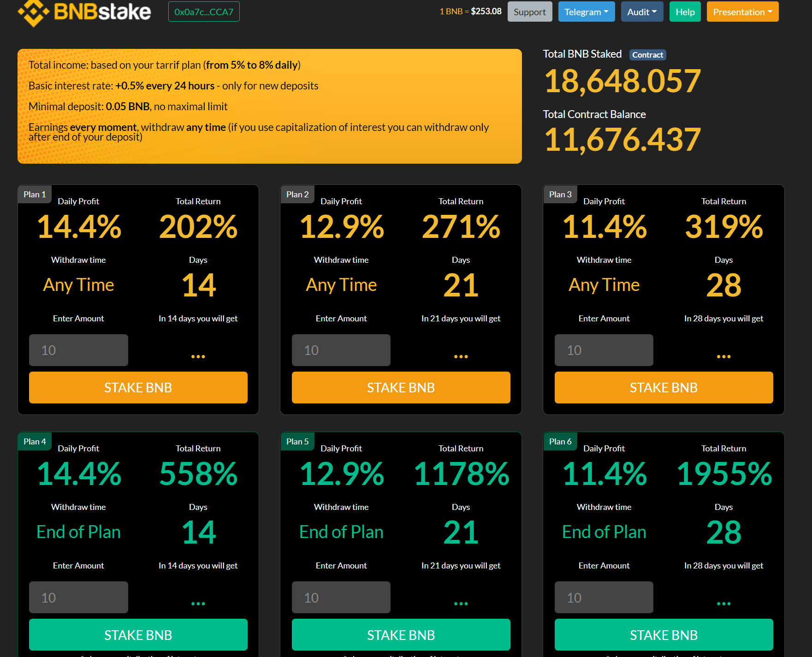This screenshot has height=657, width=812.
Task: Click Plan 2 total return 271%
Action: pos(461,227)
